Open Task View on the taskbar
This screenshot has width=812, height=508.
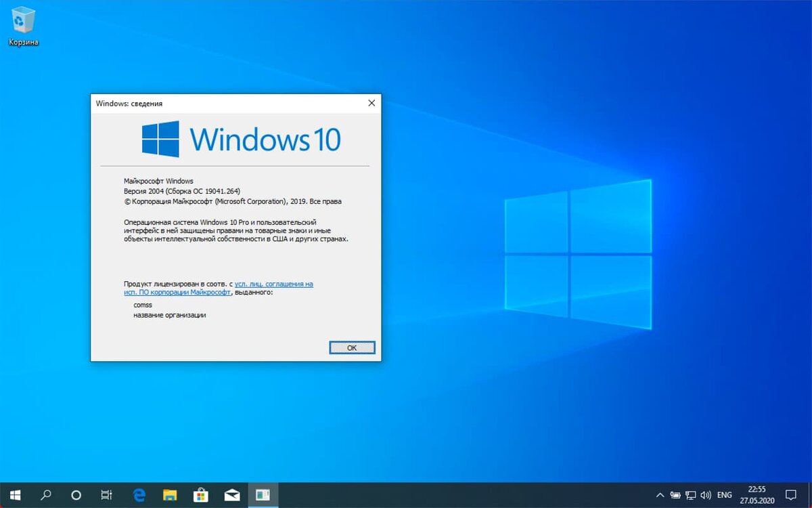[106, 495]
